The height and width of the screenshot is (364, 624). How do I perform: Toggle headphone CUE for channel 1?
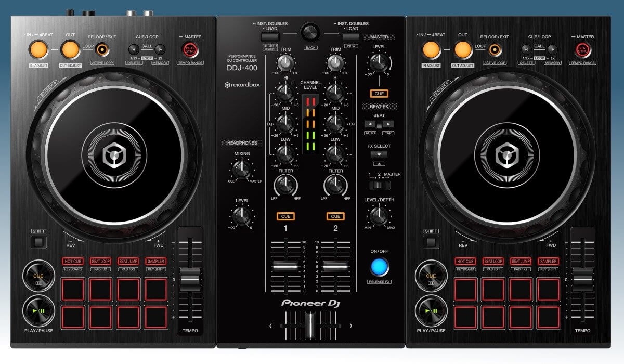pos(284,216)
